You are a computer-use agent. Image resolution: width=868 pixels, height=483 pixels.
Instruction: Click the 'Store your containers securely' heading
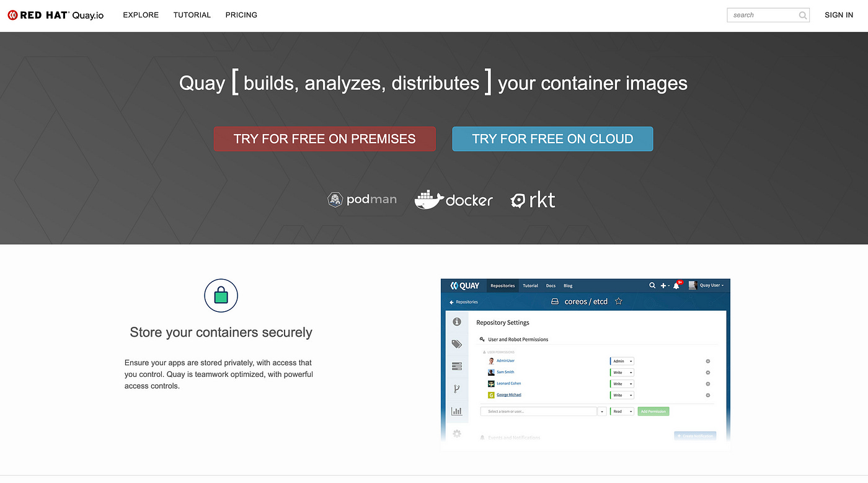coord(221,332)
